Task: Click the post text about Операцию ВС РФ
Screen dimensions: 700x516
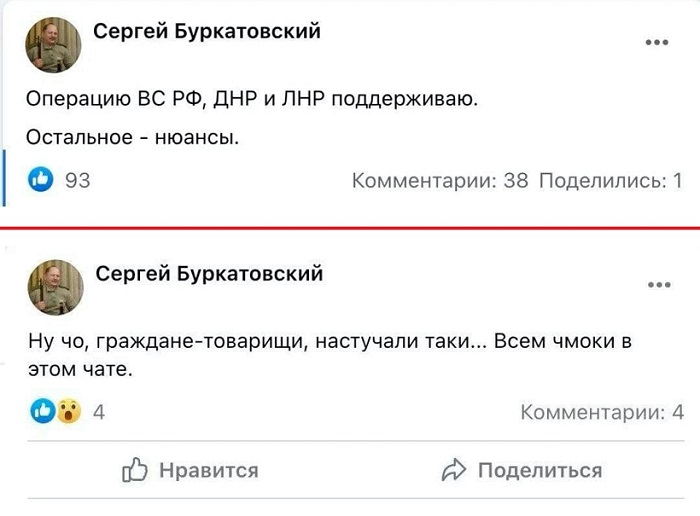Action: 252,99
